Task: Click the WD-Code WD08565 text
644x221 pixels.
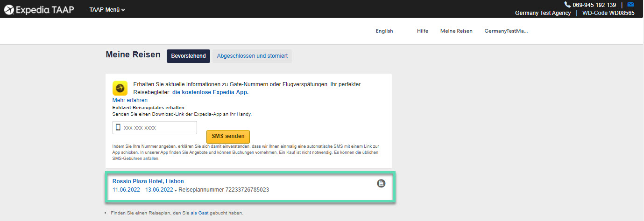Action: 609,13
